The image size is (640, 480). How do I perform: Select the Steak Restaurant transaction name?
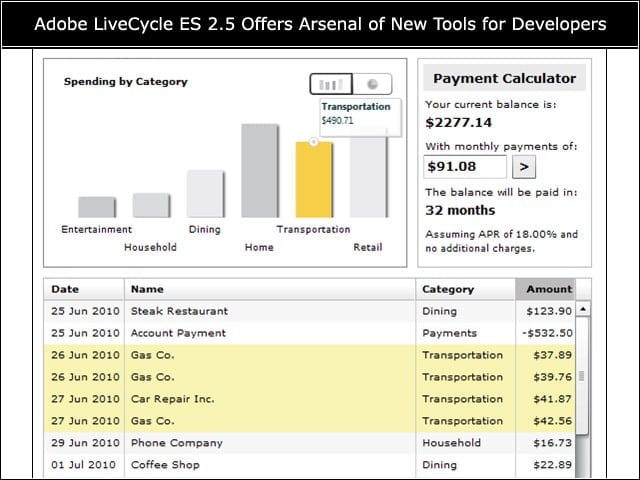pos(179,311)
